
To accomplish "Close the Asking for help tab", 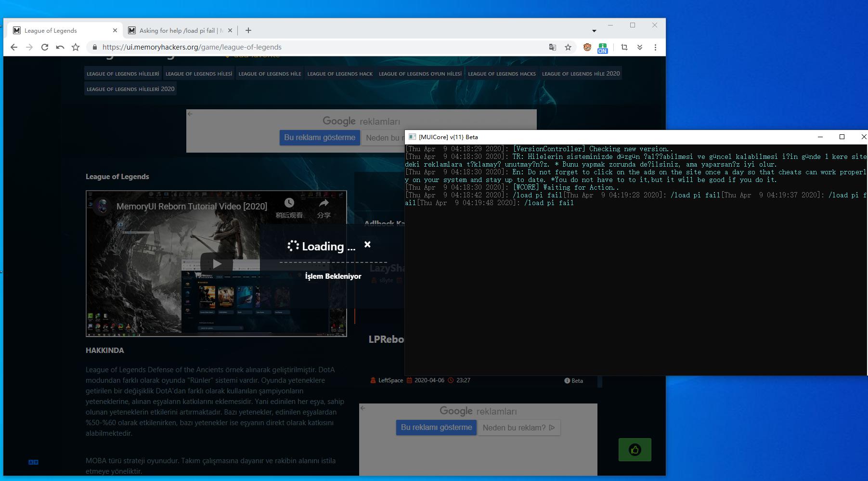I will [230, 30].
